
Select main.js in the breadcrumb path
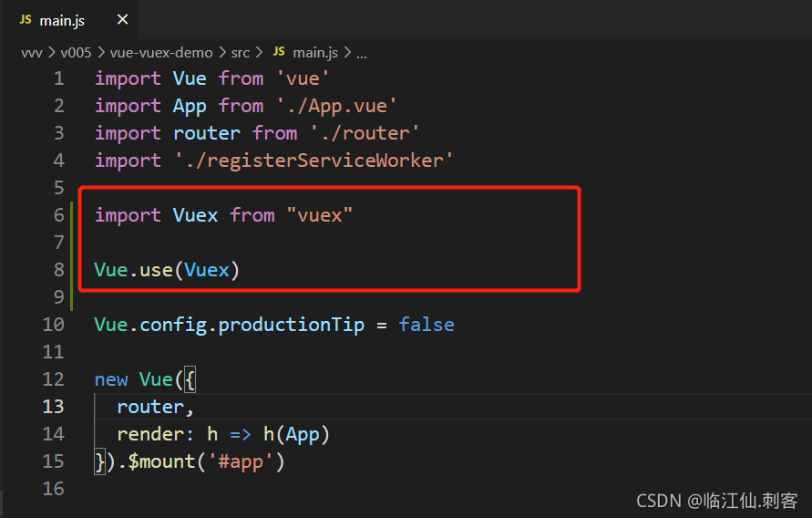point(315,53)
